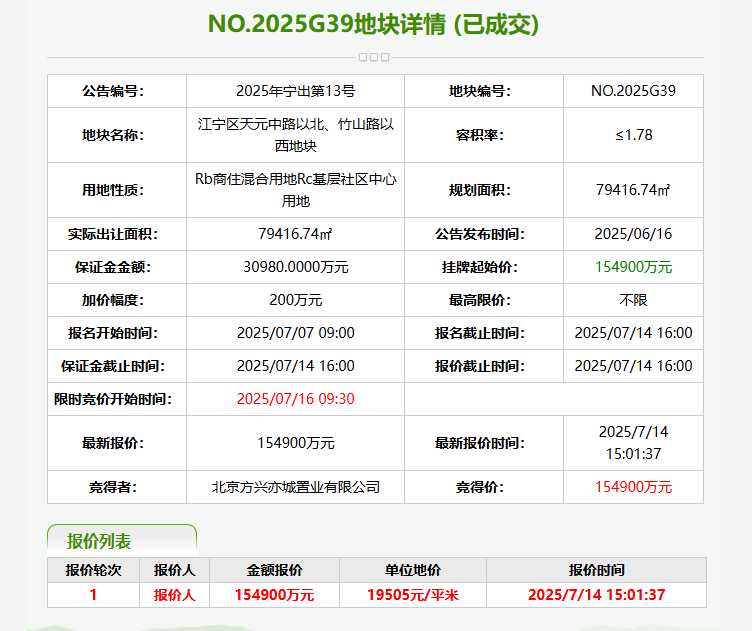Screen dimensions: 752x631
Task: Click the red 竞得价 value 154900万元
Action: 633,487
